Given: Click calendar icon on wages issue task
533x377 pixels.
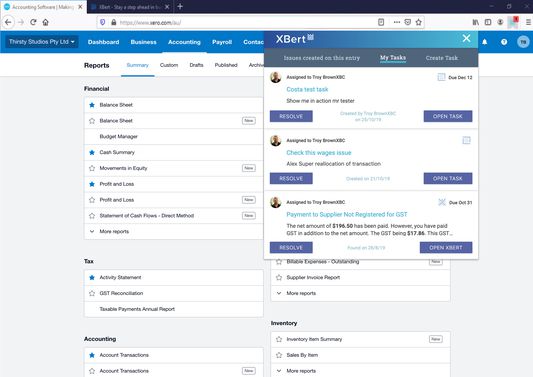Looking at the screenshot, I should (466, 140).
